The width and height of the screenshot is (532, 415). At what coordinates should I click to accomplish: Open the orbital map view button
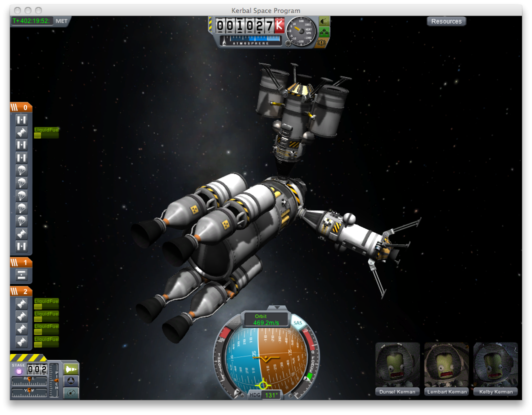click(71, 392)
